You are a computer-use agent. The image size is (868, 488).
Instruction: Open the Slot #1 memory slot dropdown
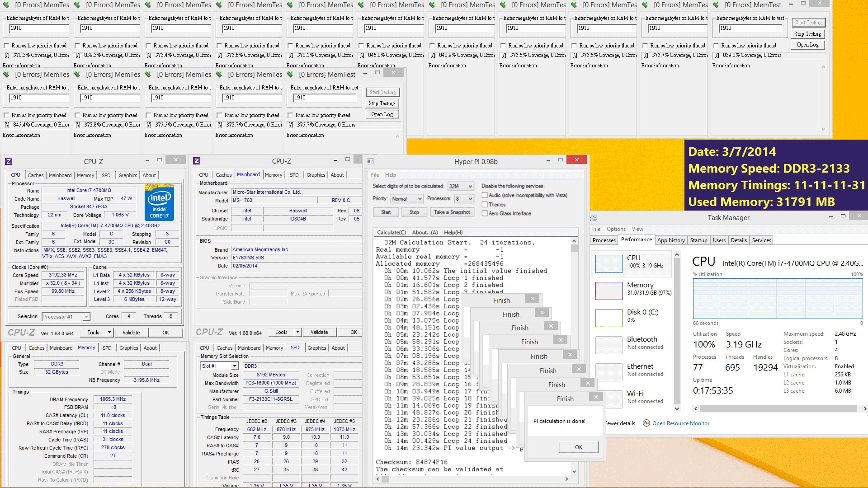pyautogui.click(x=234, y=366)
